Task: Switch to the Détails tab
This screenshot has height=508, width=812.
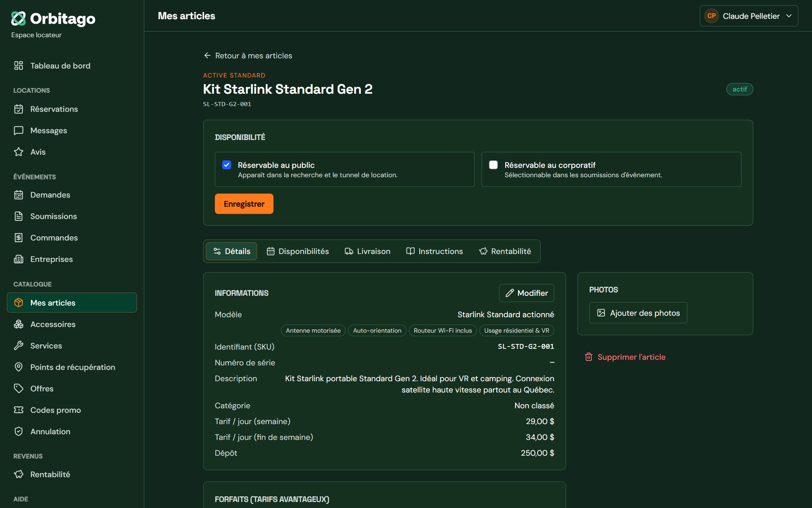Action: pos(232,251)
